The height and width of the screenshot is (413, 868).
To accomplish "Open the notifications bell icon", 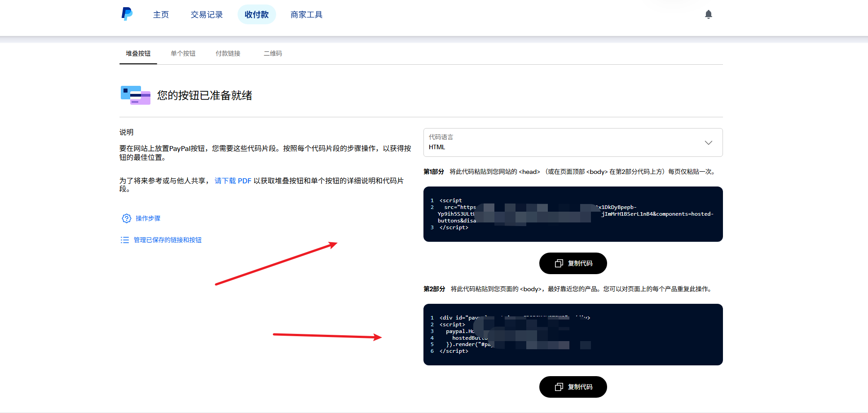I will [x=709, y=14].
